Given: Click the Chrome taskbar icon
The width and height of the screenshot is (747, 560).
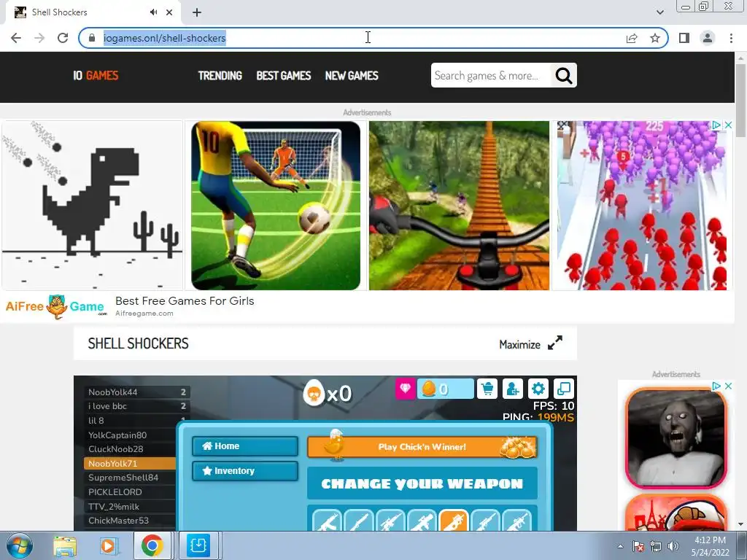Looking at the screenshot, I should [152, 545].
